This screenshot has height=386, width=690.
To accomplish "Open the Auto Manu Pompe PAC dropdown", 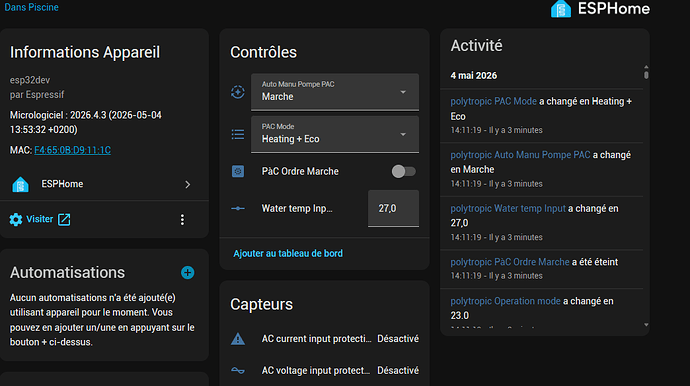I will point(335,92).
